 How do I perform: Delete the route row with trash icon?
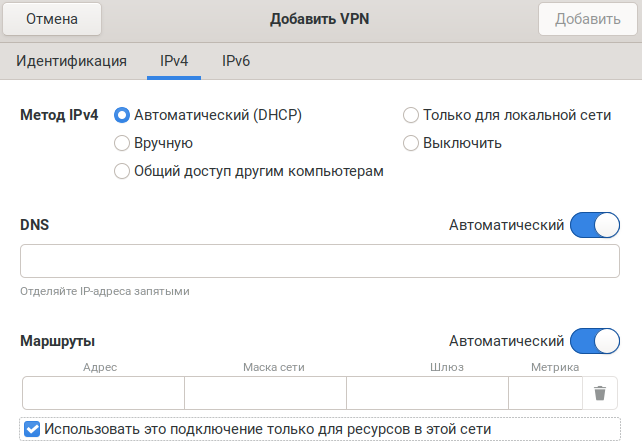(x=599, y=393)
